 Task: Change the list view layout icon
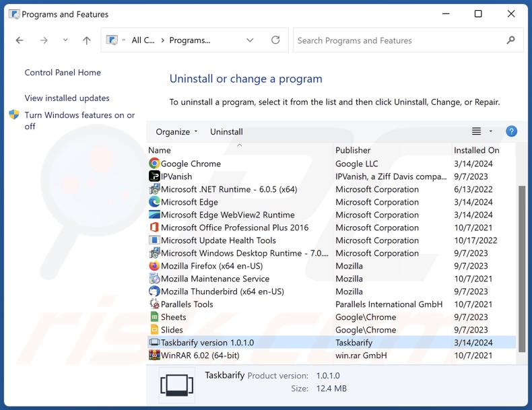click(476, 131)
